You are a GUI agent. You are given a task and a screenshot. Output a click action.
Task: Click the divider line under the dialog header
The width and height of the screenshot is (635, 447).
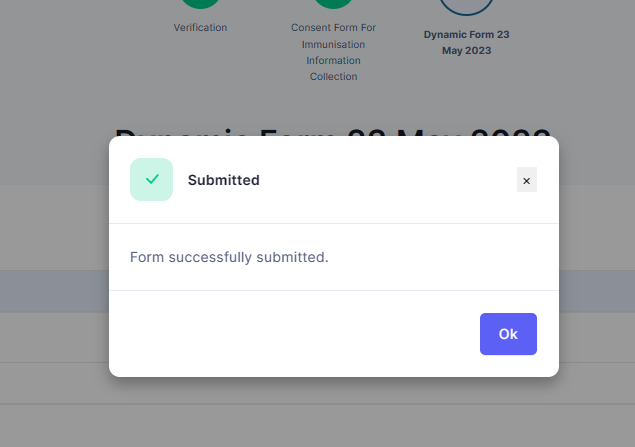click(334, 223)
